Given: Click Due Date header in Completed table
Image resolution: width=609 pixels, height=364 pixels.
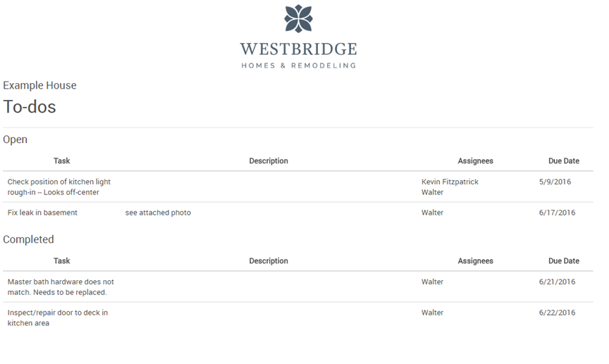Looking at the screenshot, I should click(564, 261).
